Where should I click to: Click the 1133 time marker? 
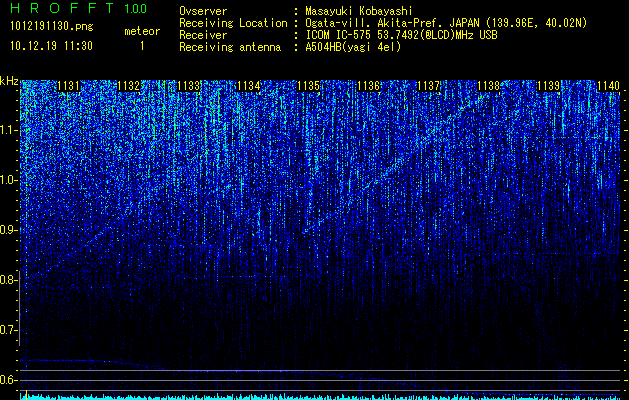189,86
